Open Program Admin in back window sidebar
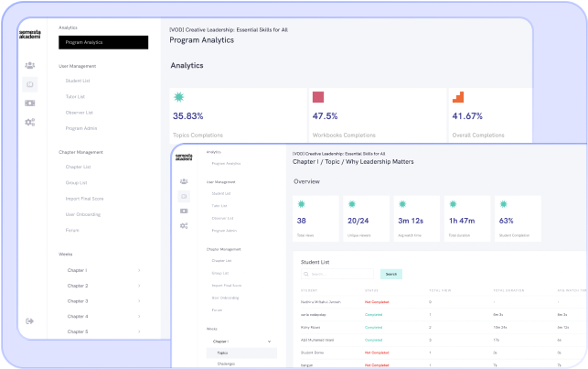 tap(81, 128)
